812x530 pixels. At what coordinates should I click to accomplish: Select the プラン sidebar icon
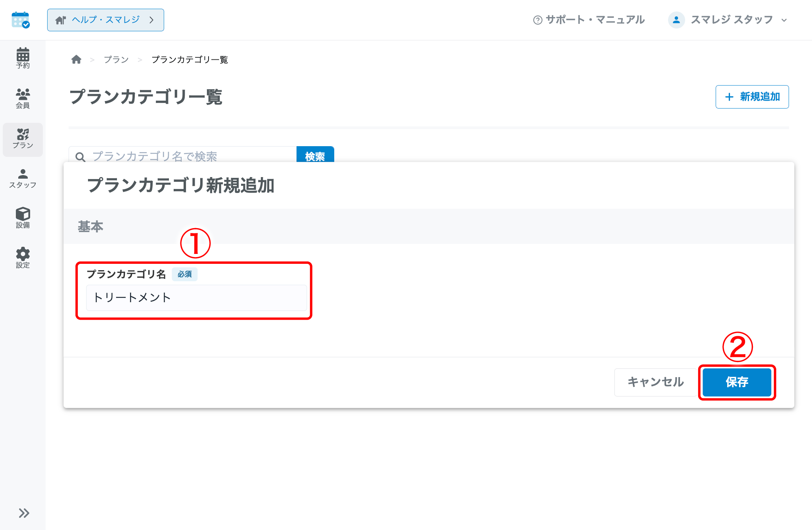click(x=23, y=139)
